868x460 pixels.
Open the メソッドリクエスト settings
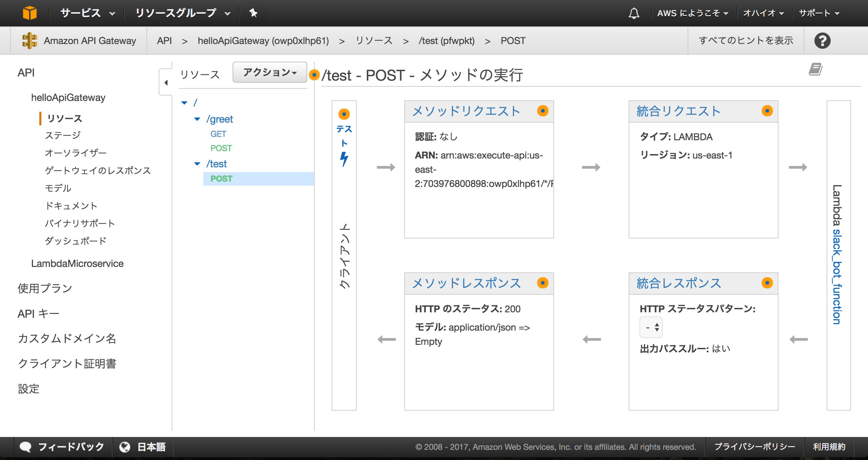point(466,111)
